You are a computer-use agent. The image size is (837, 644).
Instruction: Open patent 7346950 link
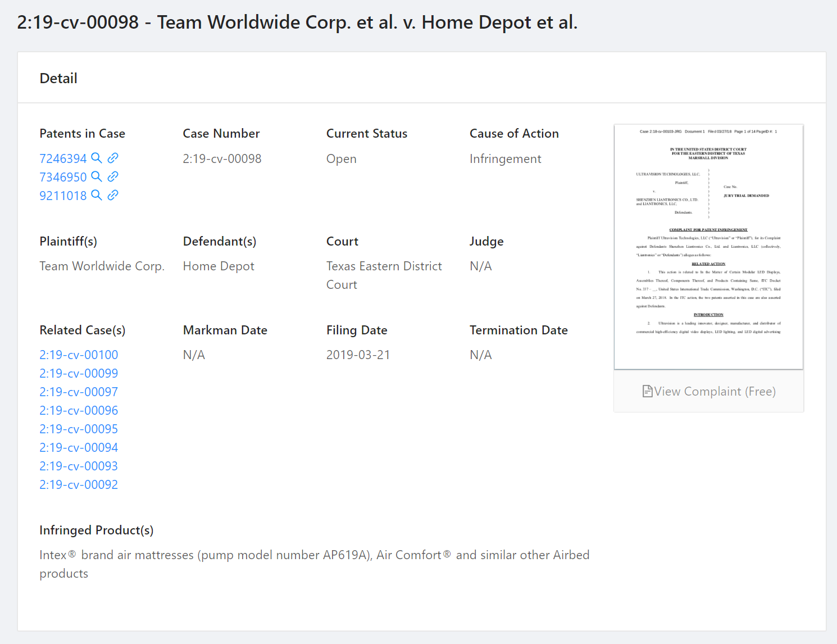point(63,177)
